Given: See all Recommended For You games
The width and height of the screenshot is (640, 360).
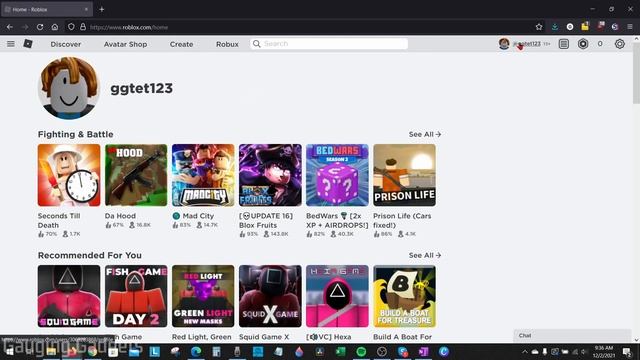Looking at the screenshot, I should [x=425, y=255].
